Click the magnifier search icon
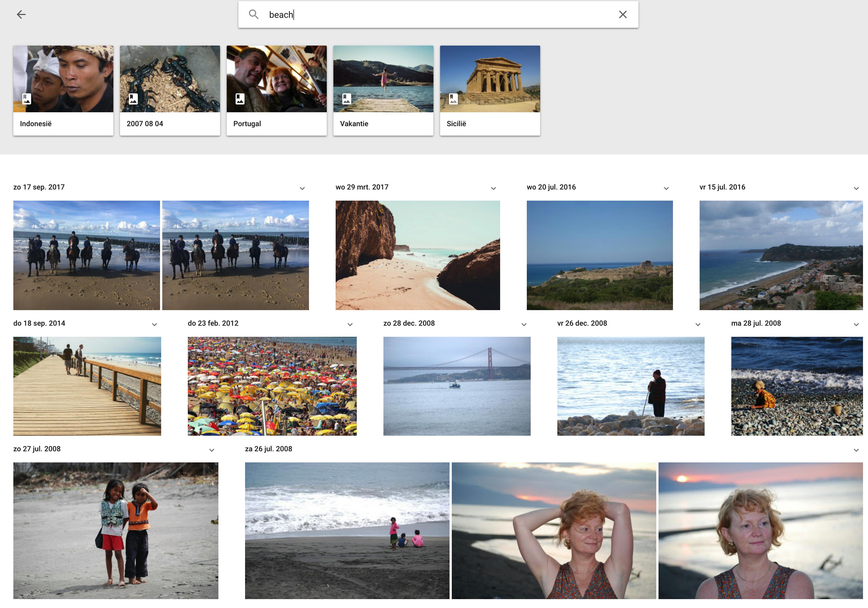868x608 pixels. coord(254,14)
